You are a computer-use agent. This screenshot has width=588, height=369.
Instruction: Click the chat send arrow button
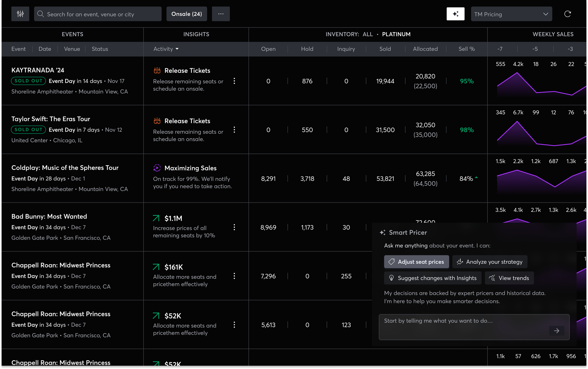click(x=556, y=331)
